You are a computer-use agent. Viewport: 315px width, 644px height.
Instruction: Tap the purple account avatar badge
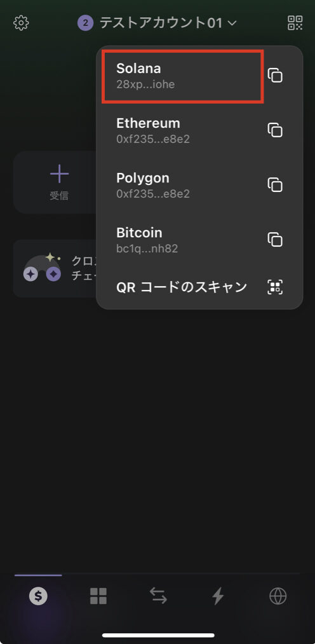(85, 23)
